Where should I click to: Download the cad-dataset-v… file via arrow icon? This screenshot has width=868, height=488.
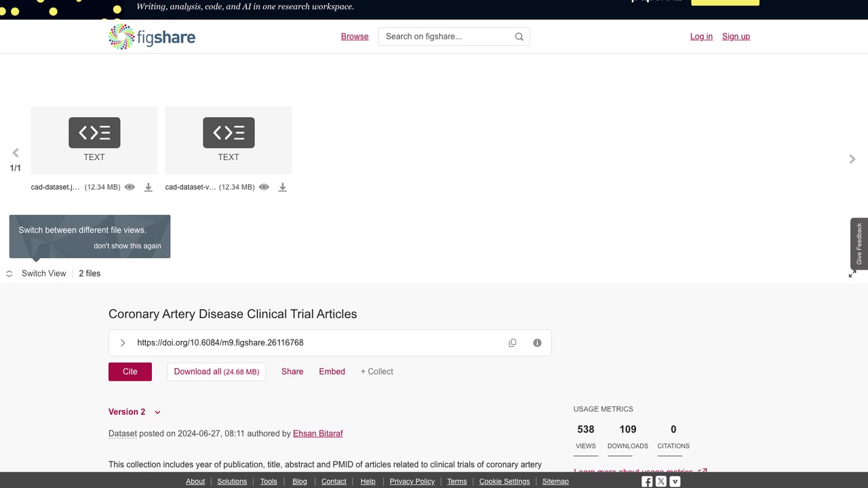pyautogui.click(x=282, y=187)
